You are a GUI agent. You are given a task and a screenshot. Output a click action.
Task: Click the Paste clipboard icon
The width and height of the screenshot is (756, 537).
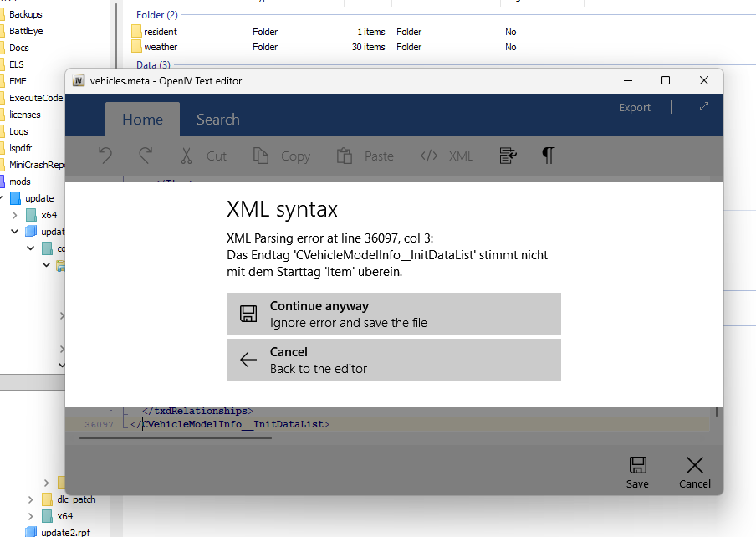point(345,156)
